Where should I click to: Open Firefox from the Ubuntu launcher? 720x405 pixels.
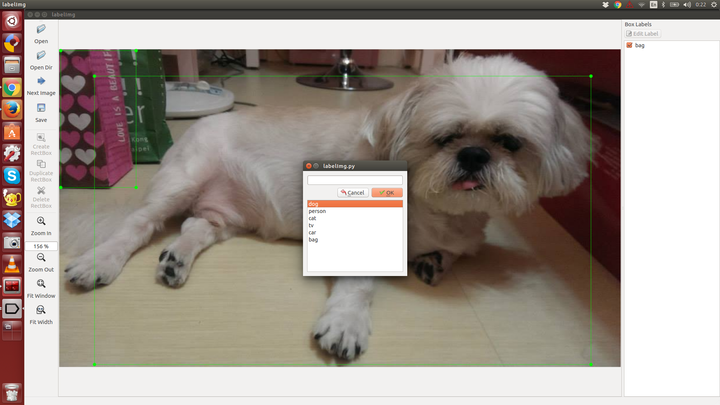point(12,108)
